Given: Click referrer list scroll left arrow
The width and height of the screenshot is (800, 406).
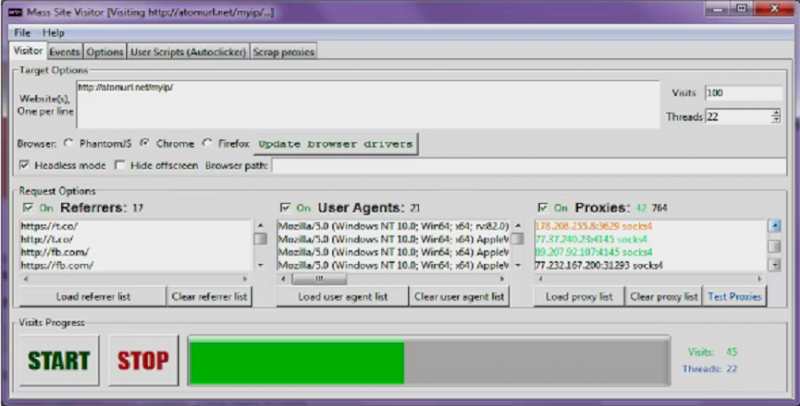Looking at the screenshot, I should pos(26,279).
